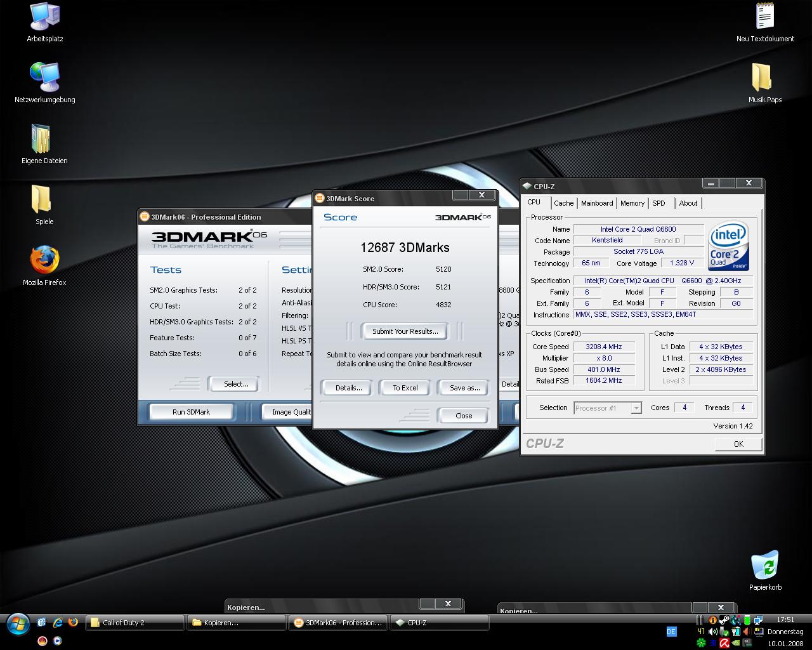
Task: Click the Rated FSB 1604.2 MHz value
Action: point(604,380)
